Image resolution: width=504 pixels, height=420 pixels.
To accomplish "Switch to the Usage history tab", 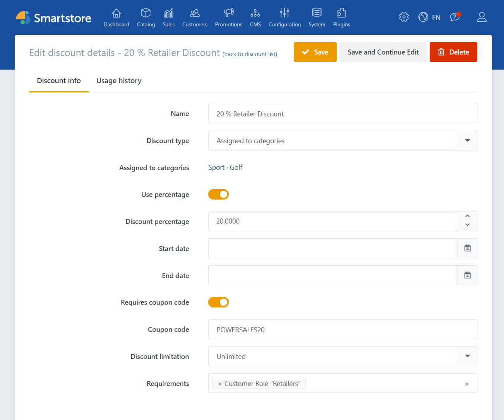I will coord(119,81).
